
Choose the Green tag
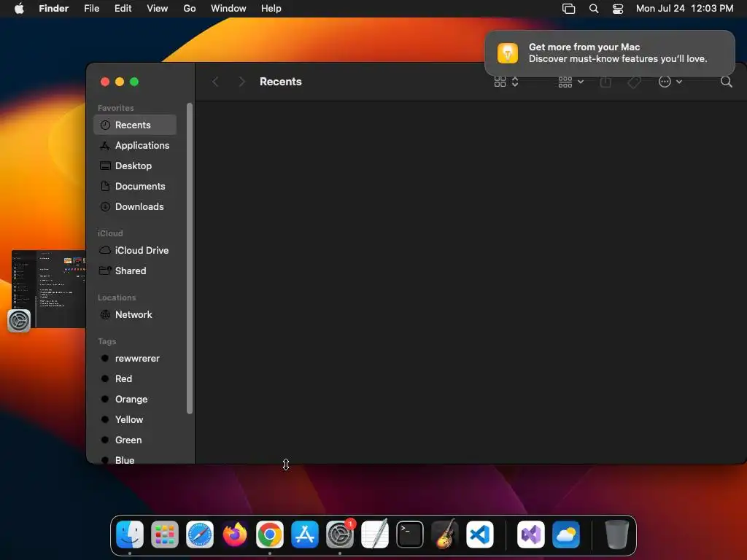pos(135,440)
